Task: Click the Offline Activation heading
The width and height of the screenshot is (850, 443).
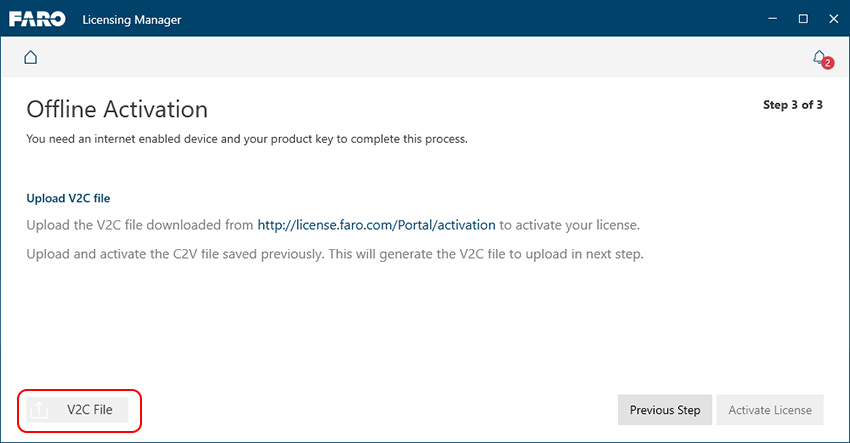Action: pos(117,109)
